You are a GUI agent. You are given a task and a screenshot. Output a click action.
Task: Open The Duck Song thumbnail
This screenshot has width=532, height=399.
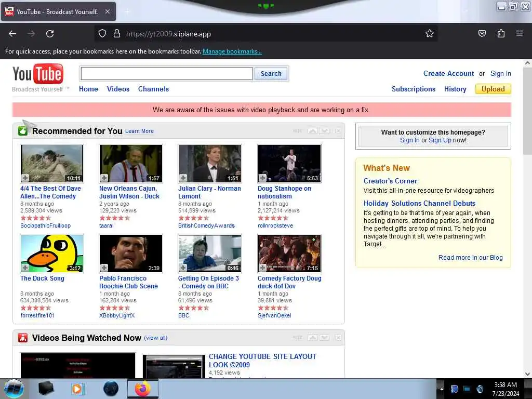coord(52,253)
